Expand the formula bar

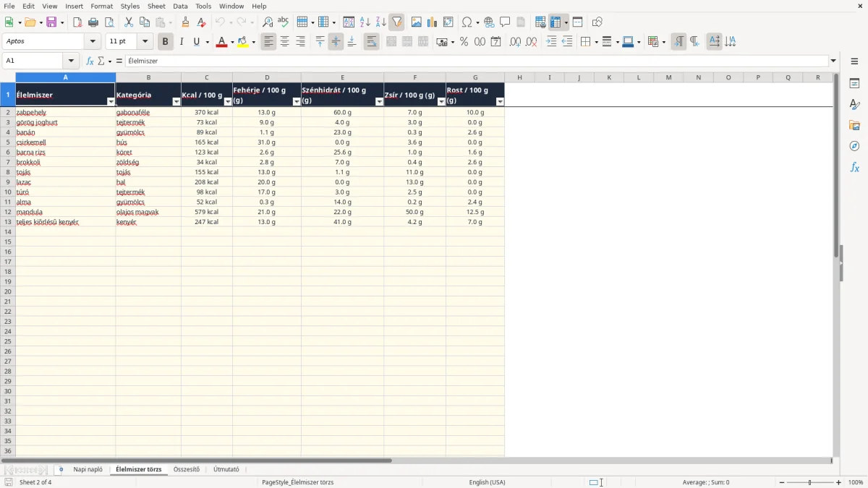click(x=833, y=61)
